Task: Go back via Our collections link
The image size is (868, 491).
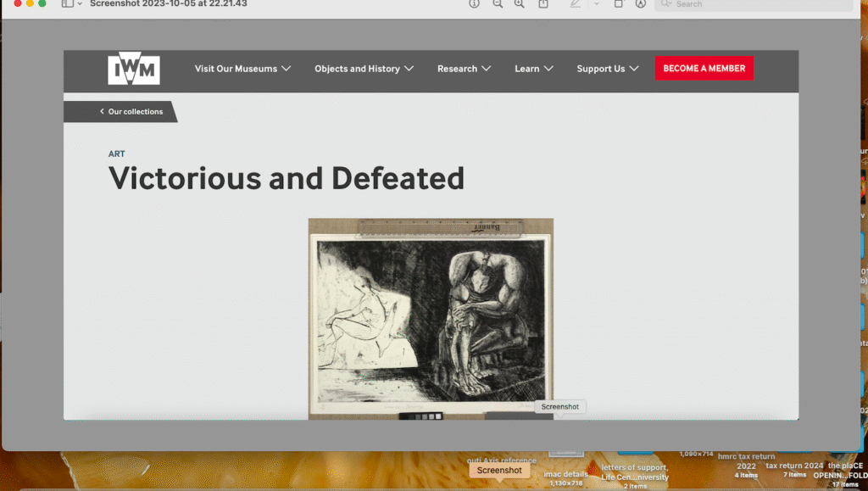Action: (x=131, y=112)
